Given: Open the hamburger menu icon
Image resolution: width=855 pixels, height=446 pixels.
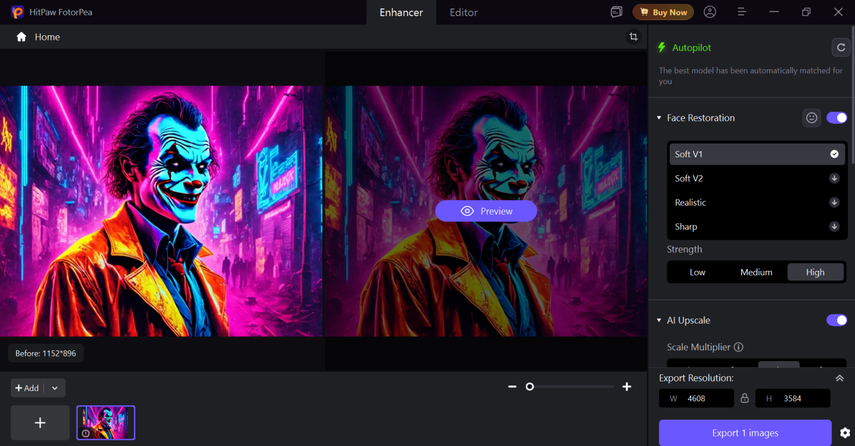Looking at the screenshot, I should point(742,12).
